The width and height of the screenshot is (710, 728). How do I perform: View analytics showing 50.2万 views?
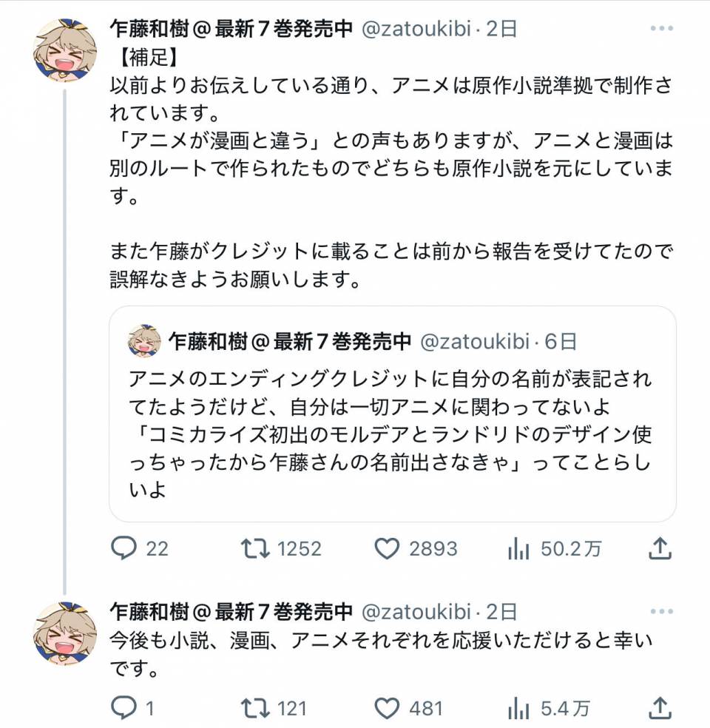pyautogui.click(x=518, y=548)
